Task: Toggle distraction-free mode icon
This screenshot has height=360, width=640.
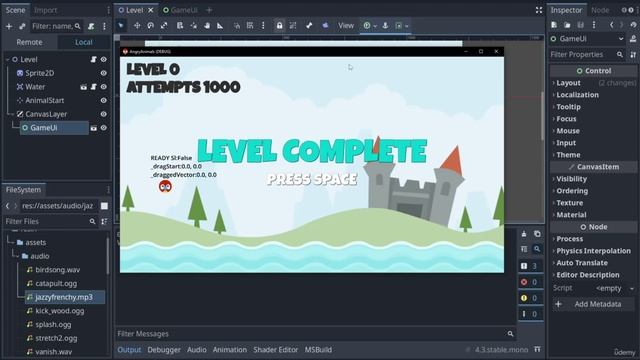Action: pos(539,10)
